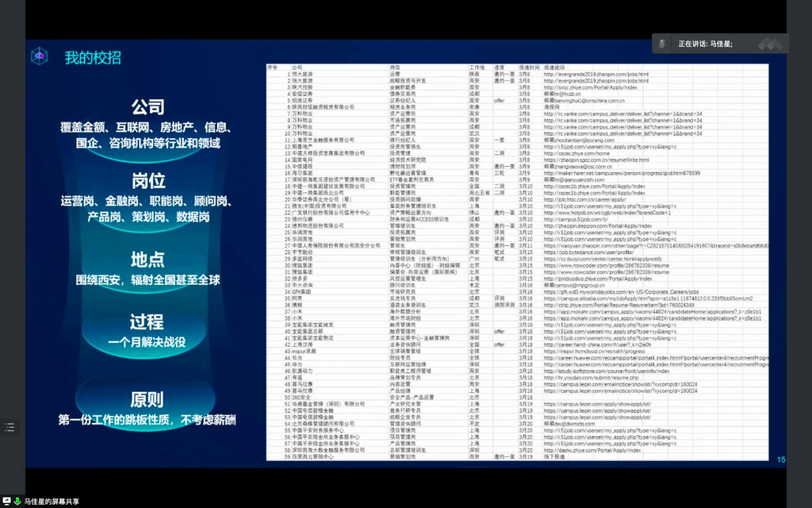Click the diamond-shaped logo in the speaker bar

coord(770,44)
